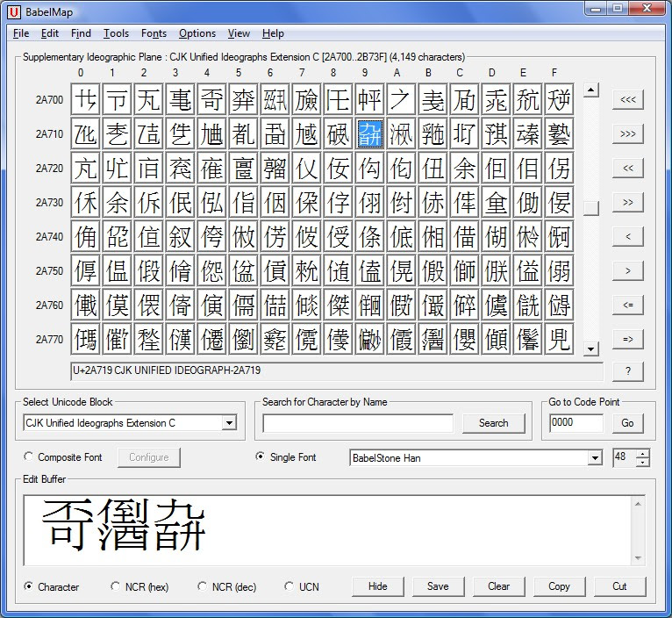Click the font size field showing 48
Viewport: 672px width, 618px height.
point(625,457)
